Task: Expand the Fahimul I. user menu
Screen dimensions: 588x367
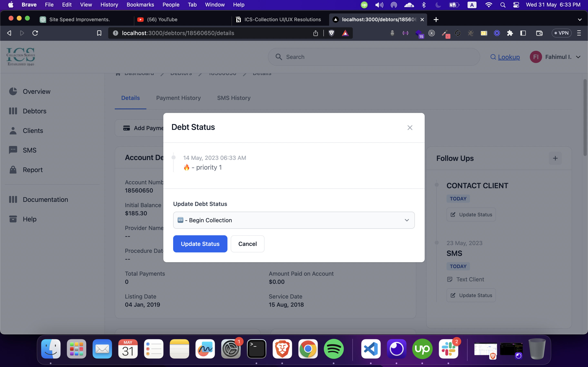Action: click(x=578, y=57)
